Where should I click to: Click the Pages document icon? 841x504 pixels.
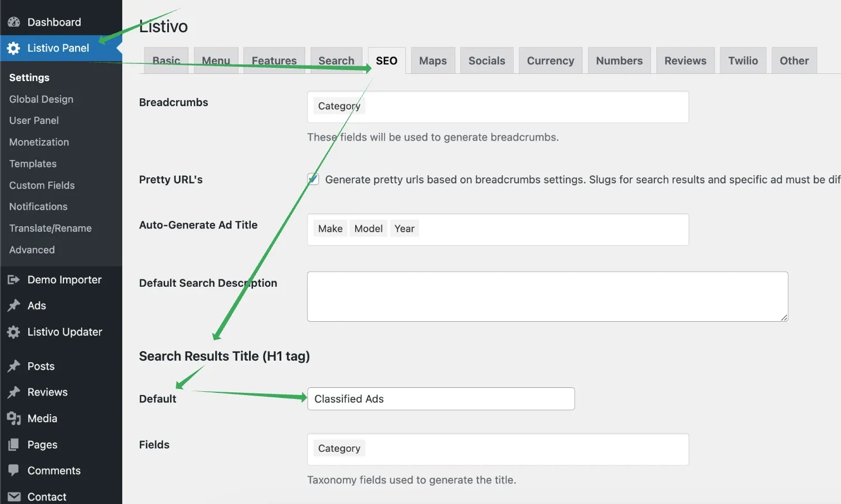tap(14, 445)
